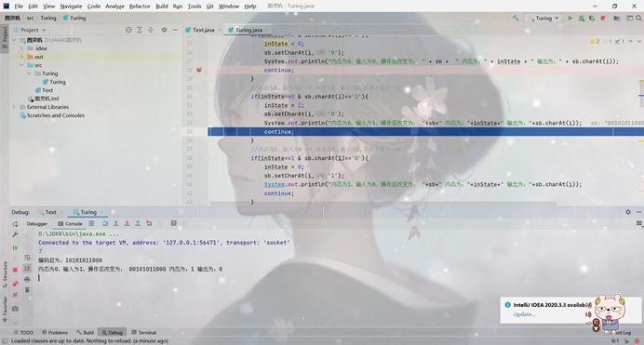Screen dimensions: 644x345
Task: Select the Turing class in project tree
Action: (x=54, y=82)
